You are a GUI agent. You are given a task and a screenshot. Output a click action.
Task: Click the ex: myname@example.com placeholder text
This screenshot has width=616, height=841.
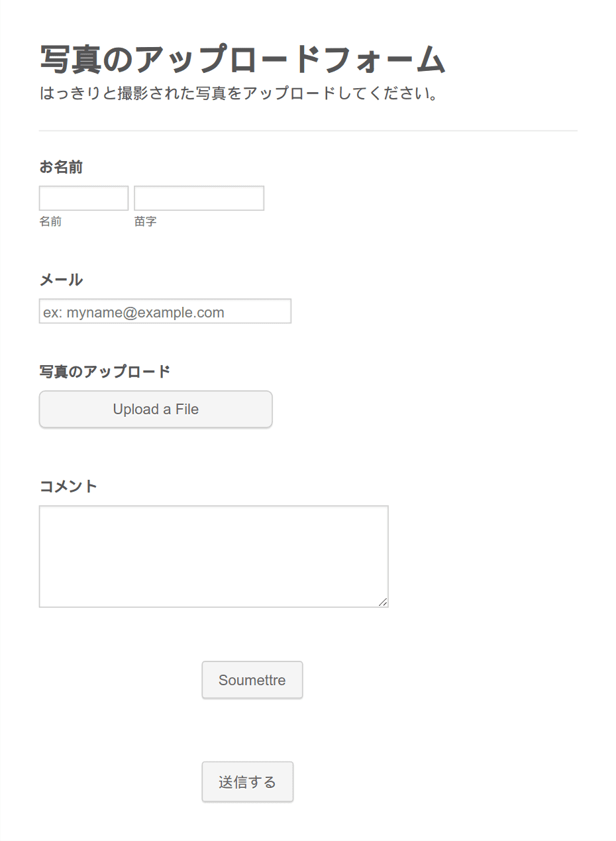(134, 313)
